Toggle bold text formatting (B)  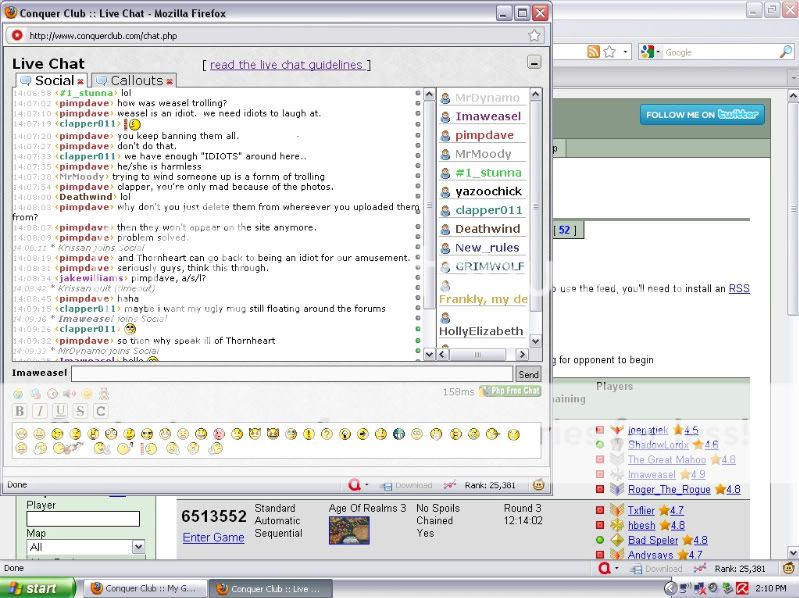[19, 411]
